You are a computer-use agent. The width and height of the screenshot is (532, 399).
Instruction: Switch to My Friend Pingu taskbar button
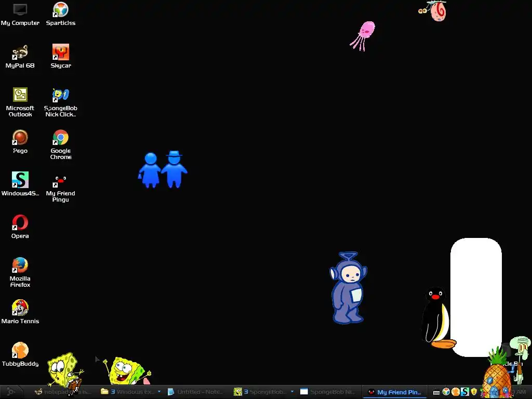pos(395,392)
